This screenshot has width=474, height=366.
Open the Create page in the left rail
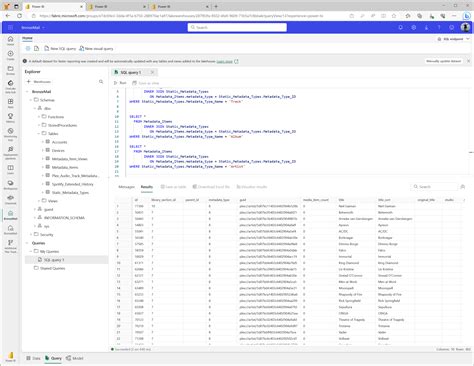[x=10, y=55]
